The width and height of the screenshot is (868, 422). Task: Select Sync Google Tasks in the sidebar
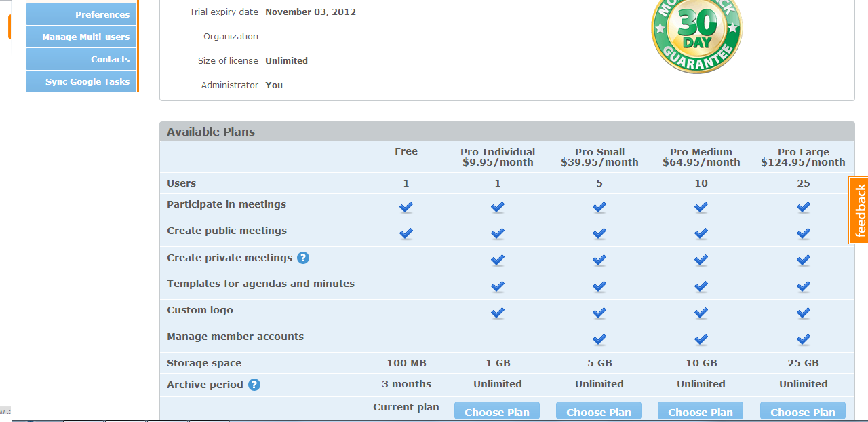pos(81,81)
